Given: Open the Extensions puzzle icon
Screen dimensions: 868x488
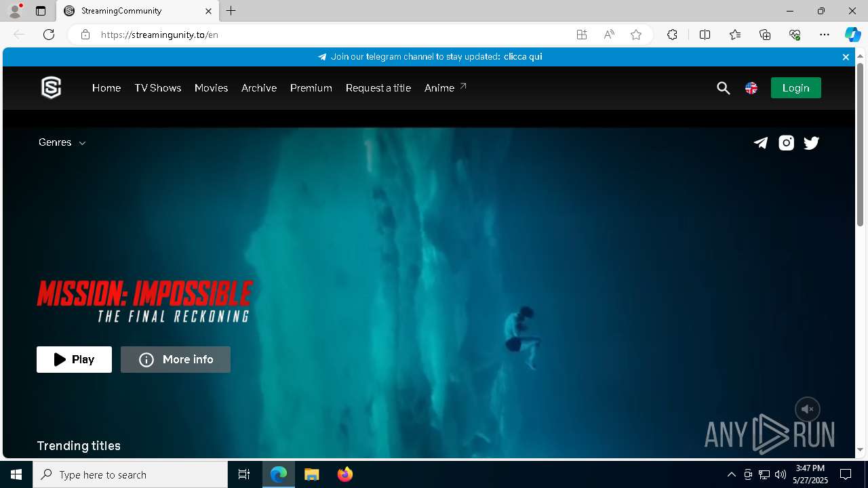Looking at the screenshot, I should tap(672, 35).
